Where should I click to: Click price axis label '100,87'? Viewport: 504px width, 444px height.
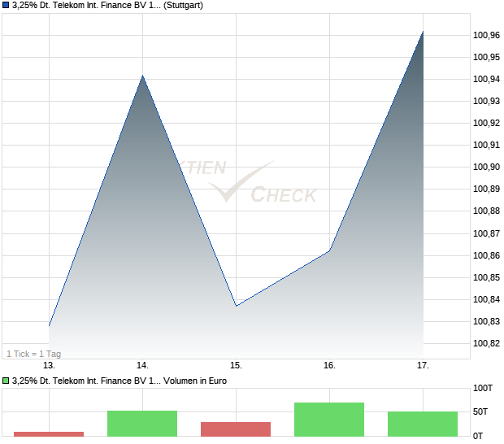coord(486,233)
